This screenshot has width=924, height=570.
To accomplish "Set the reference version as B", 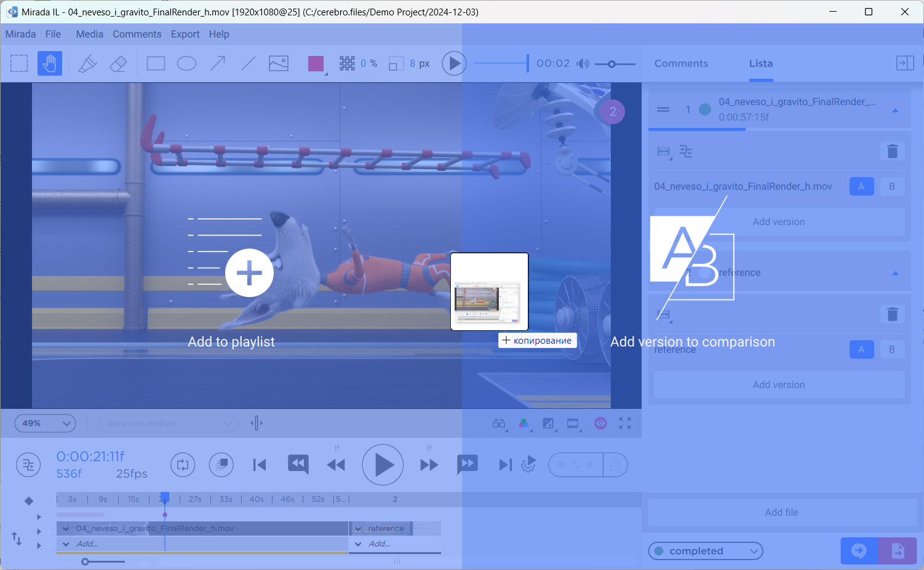I will (892, 349).
